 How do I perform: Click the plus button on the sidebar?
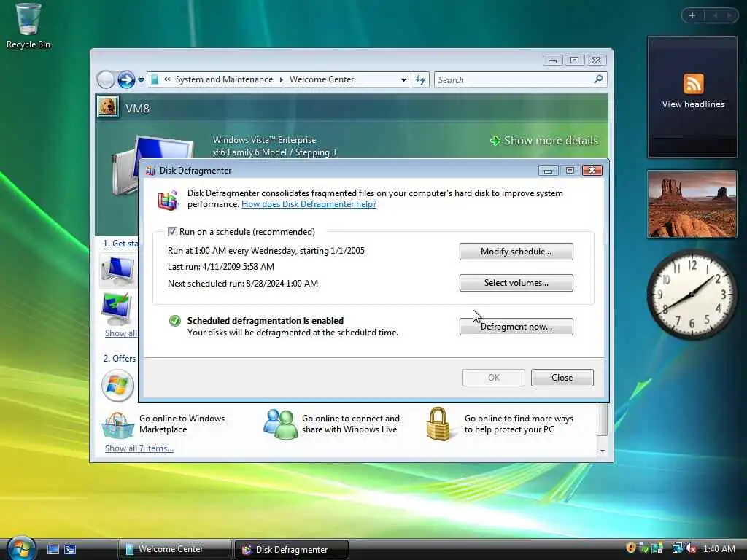click(692, 16)
